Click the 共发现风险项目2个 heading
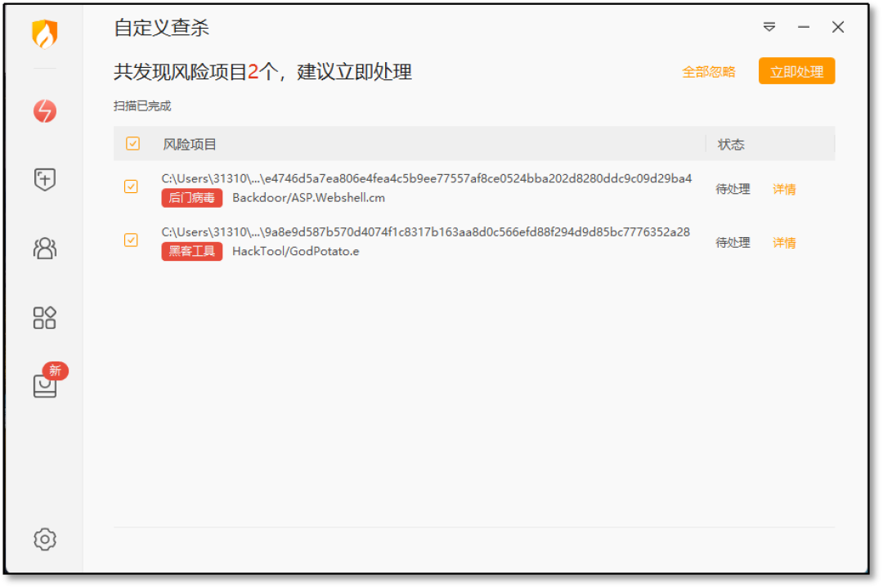This screenshot has width=883, height=588. pos(263,72)
